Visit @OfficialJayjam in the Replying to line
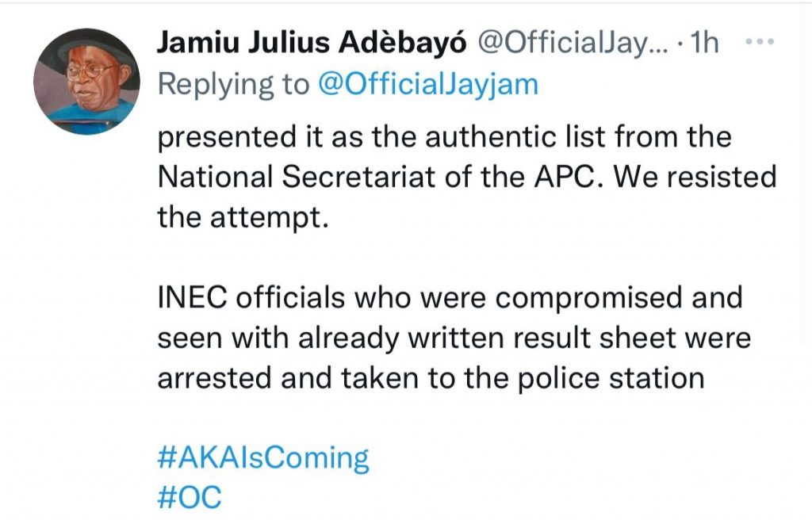The width and height of the screenshot is (812, 520). [427, 84]
